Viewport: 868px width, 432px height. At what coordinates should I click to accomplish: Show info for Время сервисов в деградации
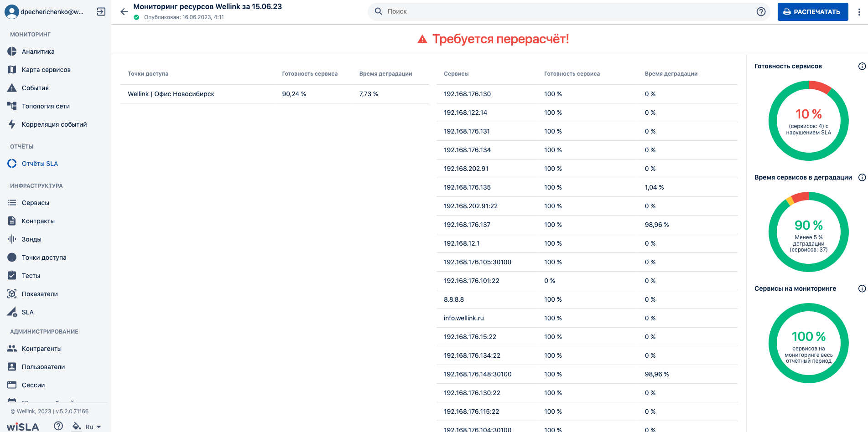[x=862, y=177]
